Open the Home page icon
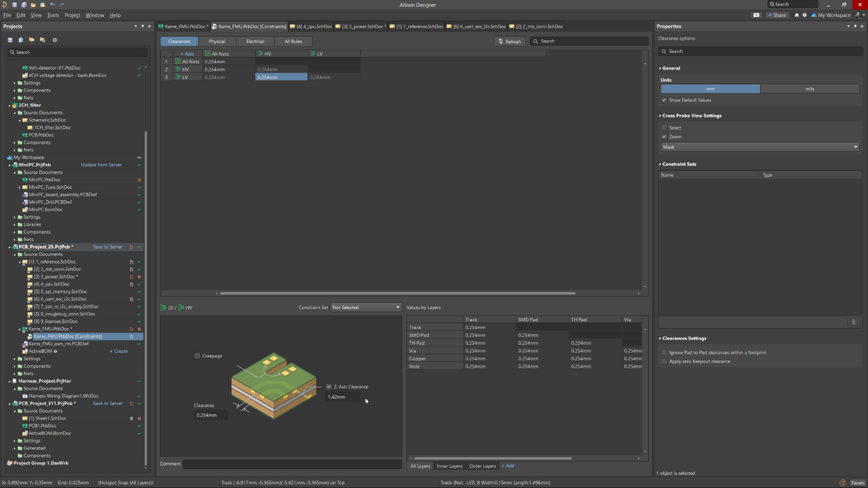 click(x=797, y=15)
